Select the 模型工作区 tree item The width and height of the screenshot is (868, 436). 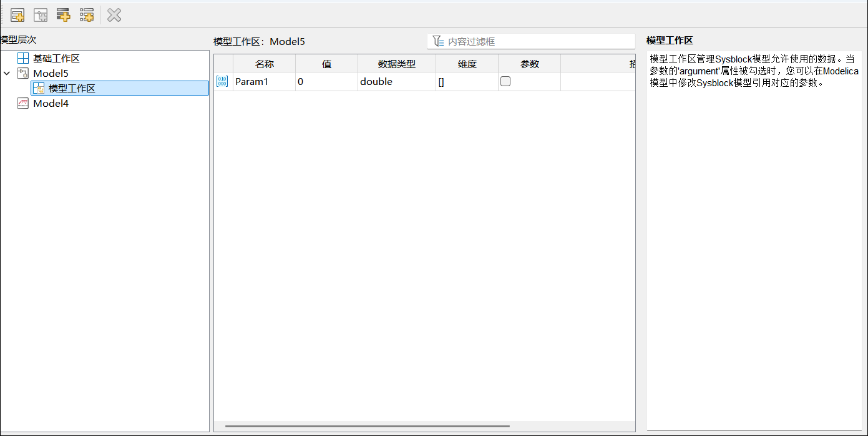pos(72,89)
